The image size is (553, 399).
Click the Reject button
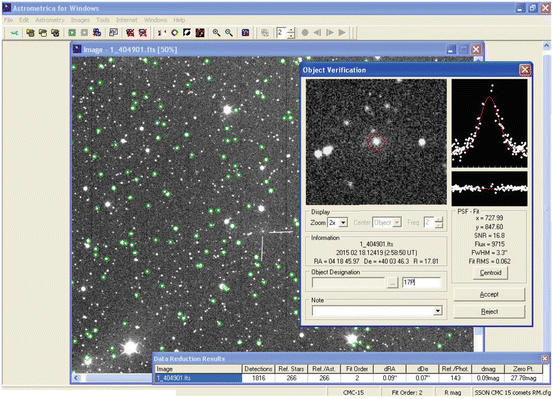pos(489,312)
